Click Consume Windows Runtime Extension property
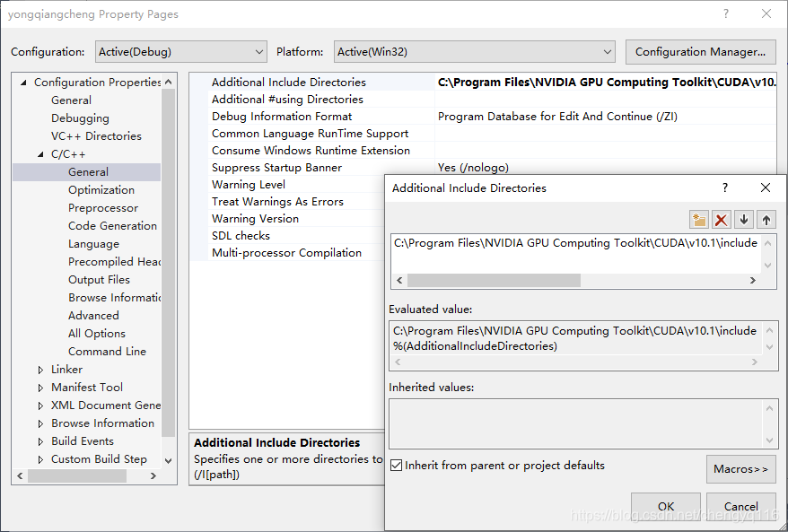Screen dimensions: 788x532 point(311,151)
